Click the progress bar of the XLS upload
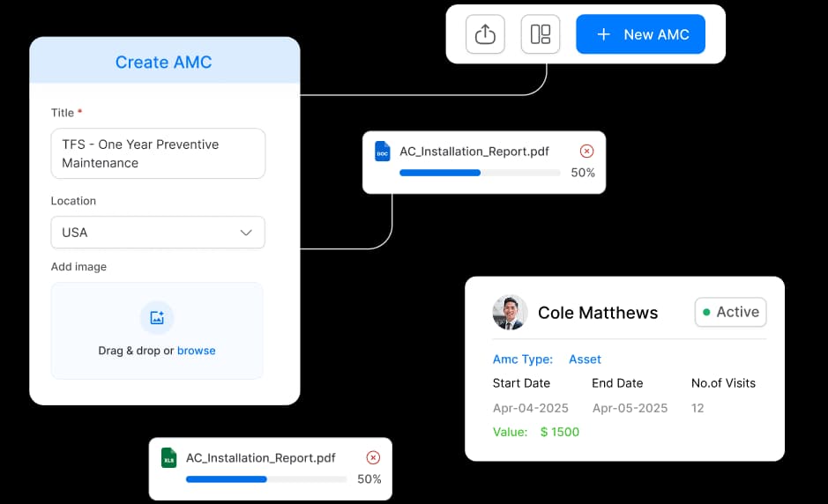This screenshot has height=504, width=828. 266,479
